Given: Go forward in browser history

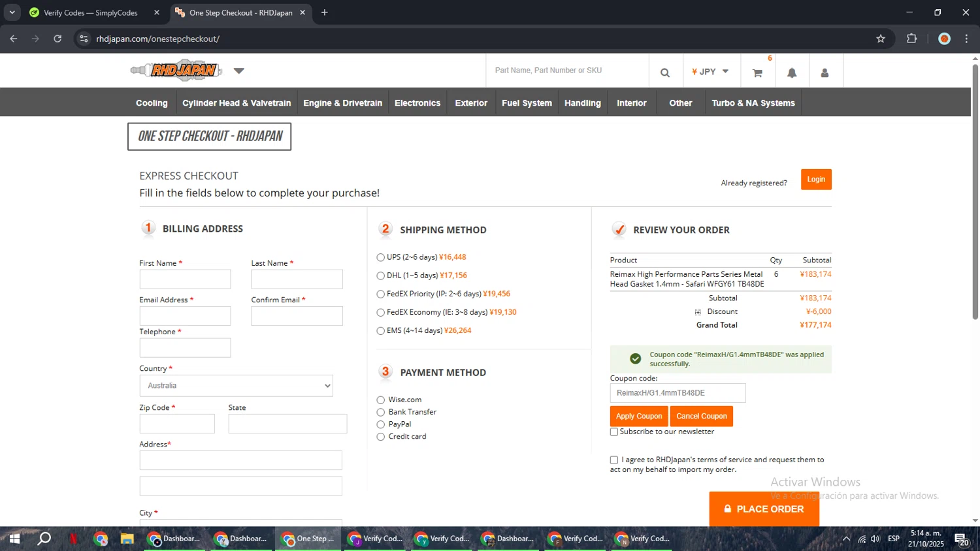Looking at the screenshot, I should pyautogui.click(x=35, y=39).
